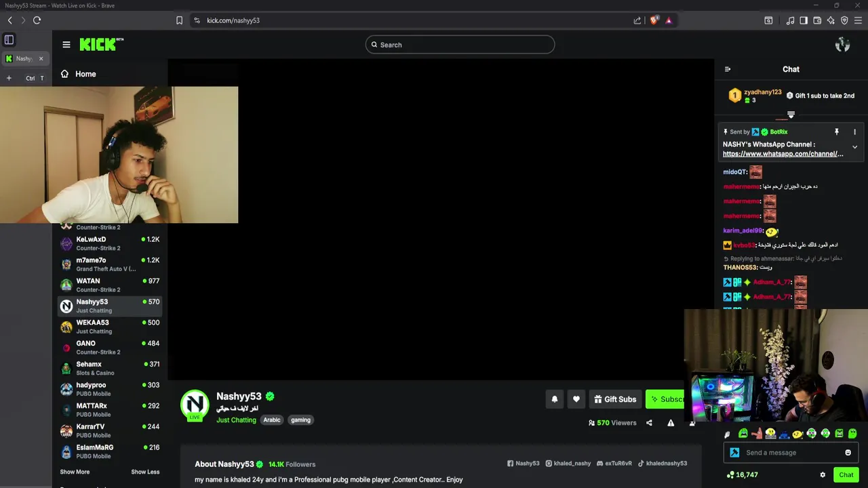Open Nashy53 Facebook link

tap(524, 464)
